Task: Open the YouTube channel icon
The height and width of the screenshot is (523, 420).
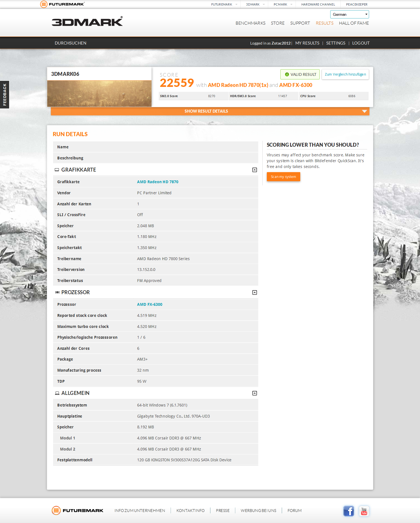Action: pyautogui.click(x=364, y=511)
